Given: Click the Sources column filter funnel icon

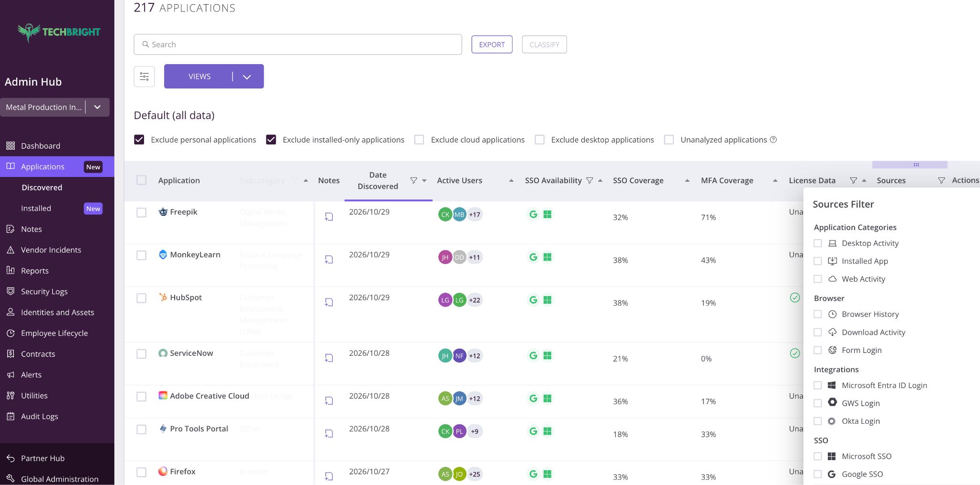Looking at the screenshot, I should pyautogui.click(x=941, y=180).
